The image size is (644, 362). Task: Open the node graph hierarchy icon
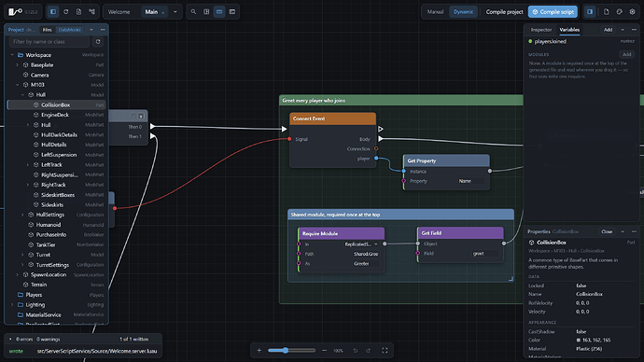point(91,12)
